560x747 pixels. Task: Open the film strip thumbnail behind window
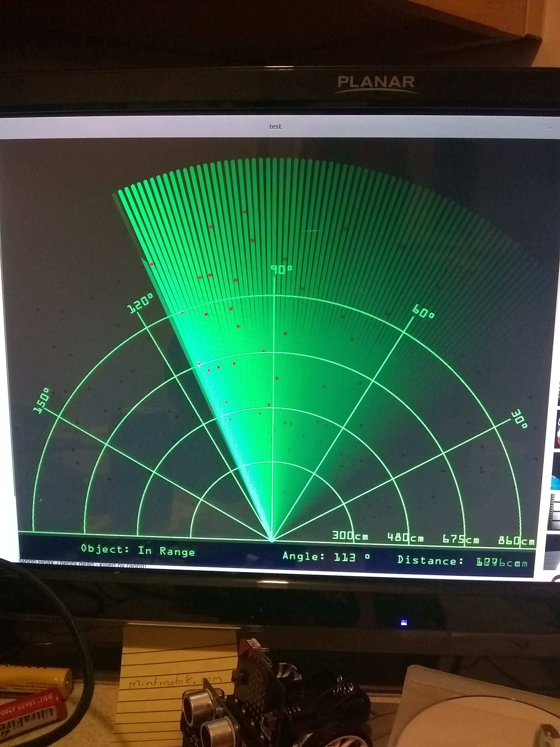click(x=555, y=512)
